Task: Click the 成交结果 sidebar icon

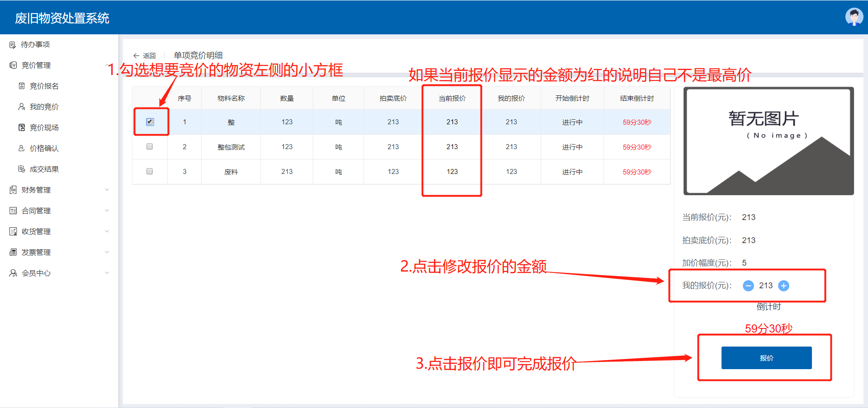Action: (x=22, y=169)
